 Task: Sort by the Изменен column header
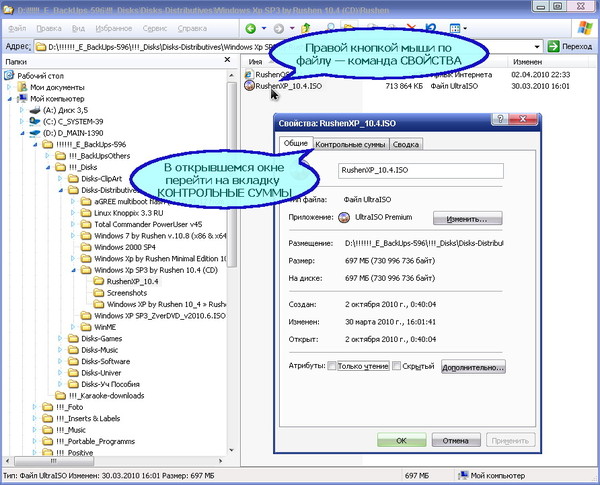pyautogui.click(x=527, y=61)
